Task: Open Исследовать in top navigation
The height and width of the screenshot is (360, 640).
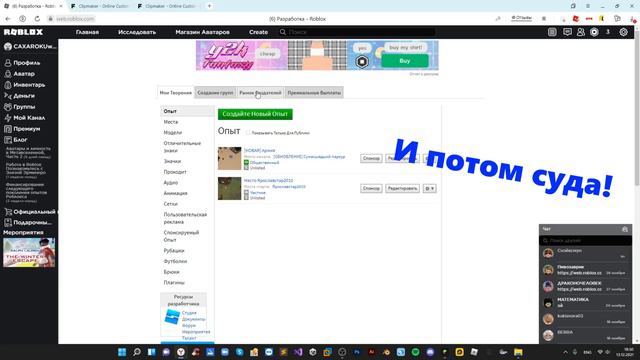Action: [x=137, y=32]
